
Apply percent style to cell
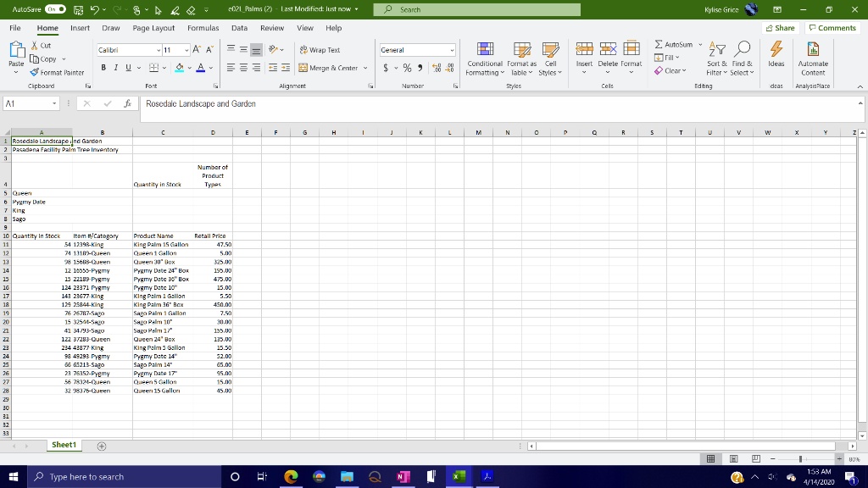coord(406,68)
